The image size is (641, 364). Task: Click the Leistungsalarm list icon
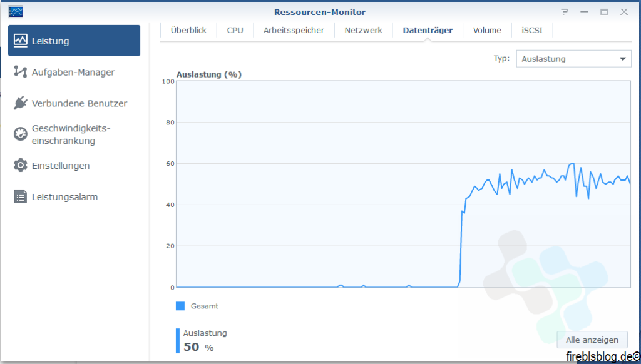[x=21, y=196]
